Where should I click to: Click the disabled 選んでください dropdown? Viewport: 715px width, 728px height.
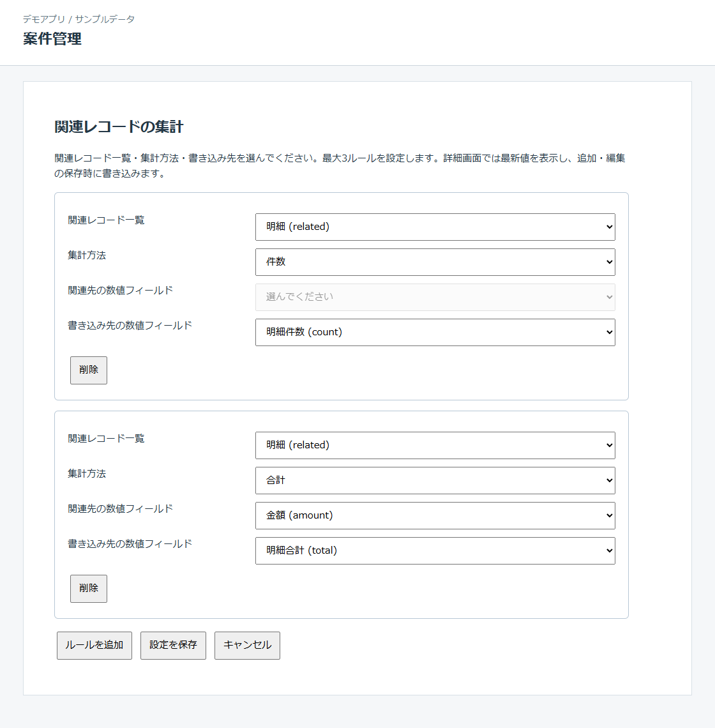tap(435, 297)
